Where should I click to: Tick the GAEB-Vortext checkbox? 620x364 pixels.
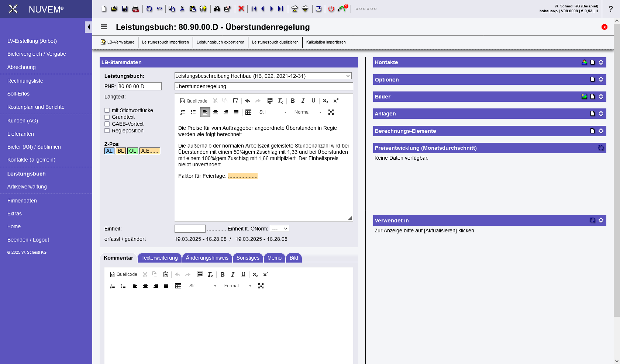(x=107, y=124)
